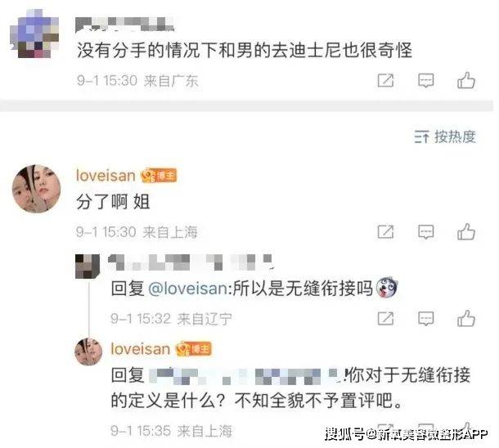Open the 按热度 sort selector
499x448 pixels.
click(445, 137)
